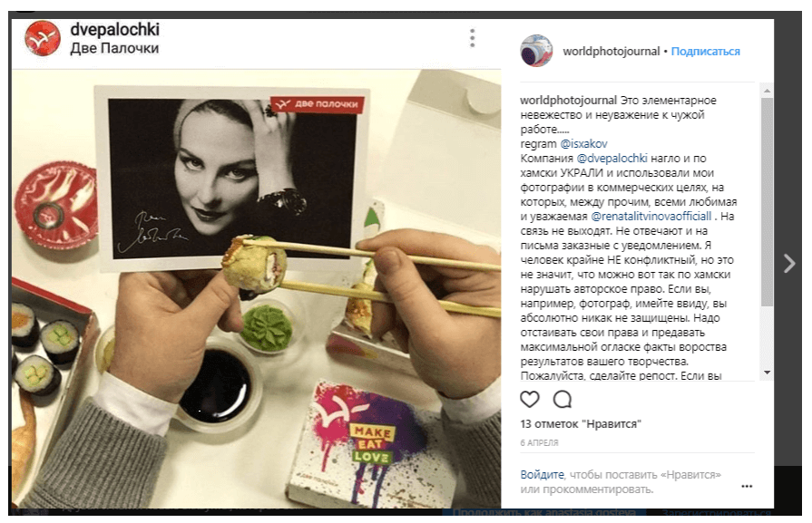Open the horizontal dots options menu
This screenshot has height=523, width=812.
(747, 486)
